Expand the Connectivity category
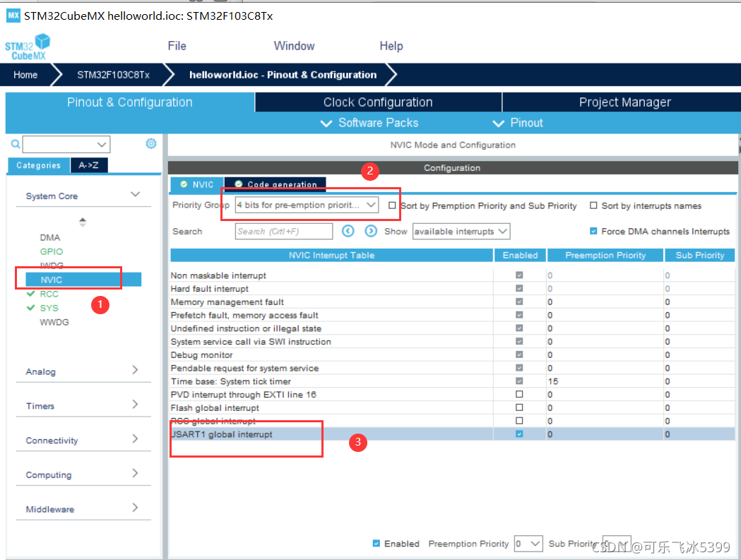 [83, 440]
